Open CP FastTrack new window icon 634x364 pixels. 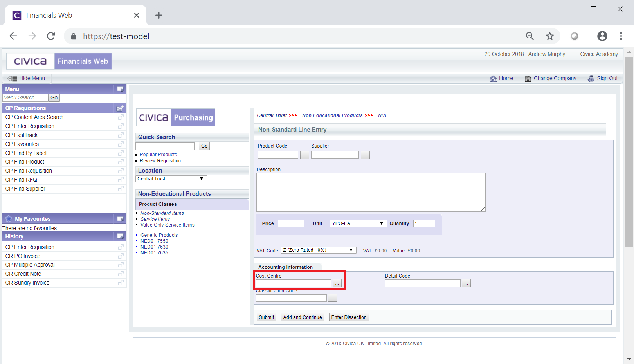(x=121, y=135)
